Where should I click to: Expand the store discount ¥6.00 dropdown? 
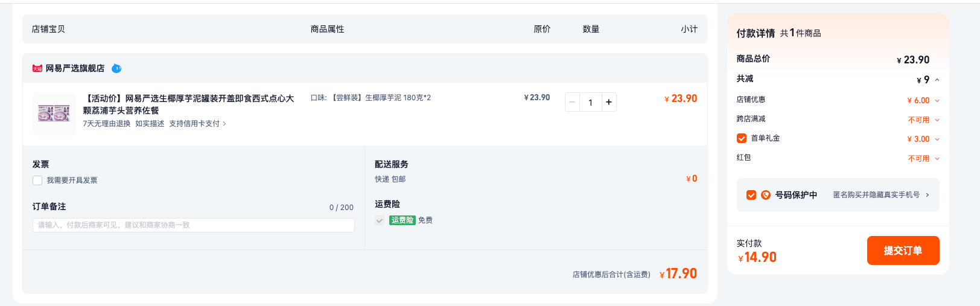(937, 101)
